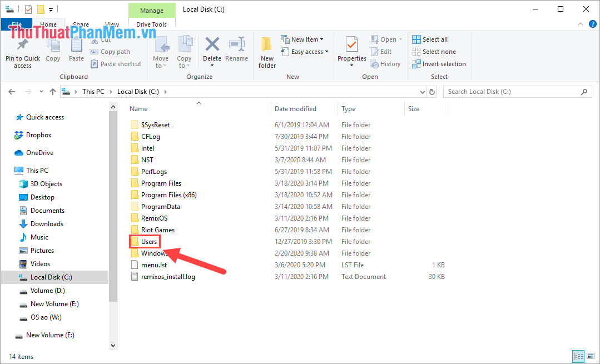
Task: Click the Paste icon
Action: pyautogui.click(x=76, y=48)
